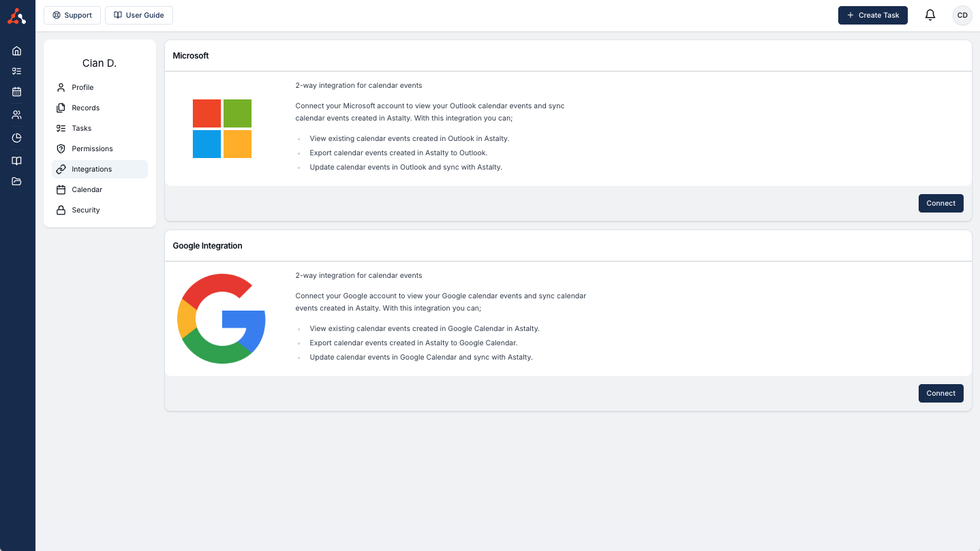The width and height of the screenshot is (980, 551).
Task: Open the people icon in sidebar
Action: [17, 115]
